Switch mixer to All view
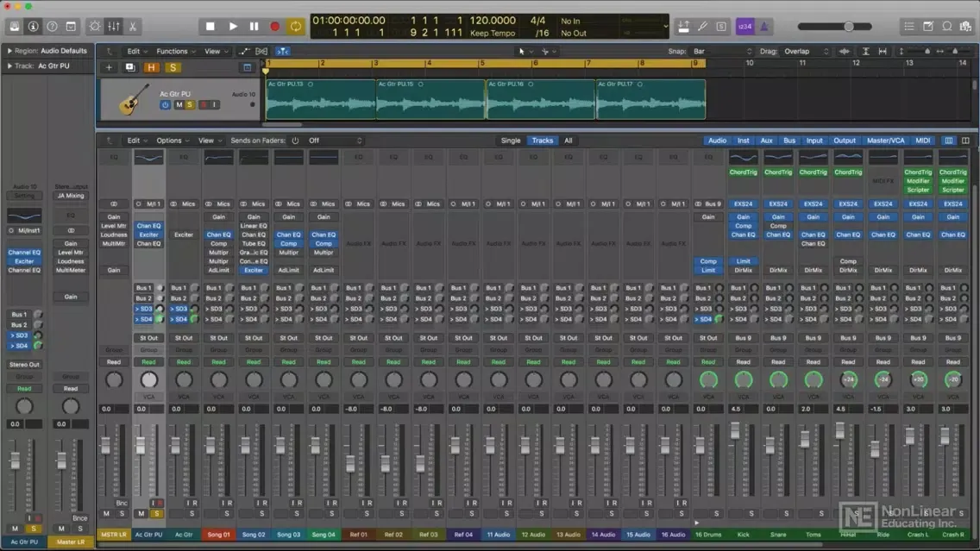 (569, 141)
